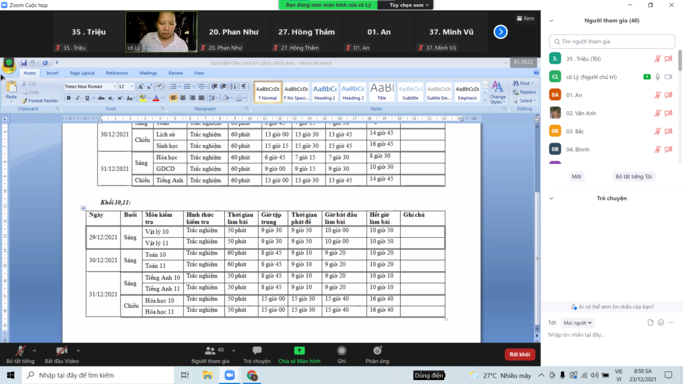The width and height of the screenshot is (683, 384).
Task: Toggle muted mic icon for 03. Bắc
Action: [x=657, y=131]
